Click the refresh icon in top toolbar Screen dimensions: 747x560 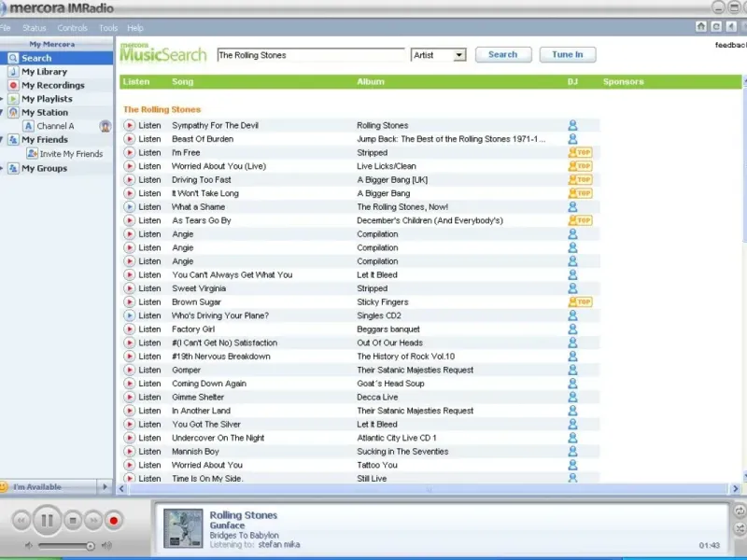716,27
